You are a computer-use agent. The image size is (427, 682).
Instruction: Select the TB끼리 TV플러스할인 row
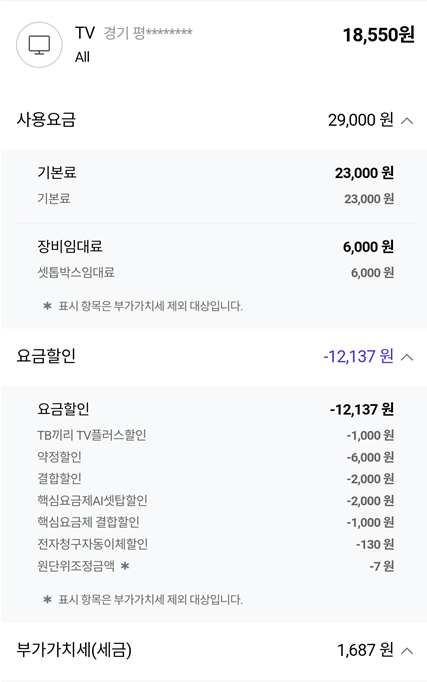tap(216, 435)
